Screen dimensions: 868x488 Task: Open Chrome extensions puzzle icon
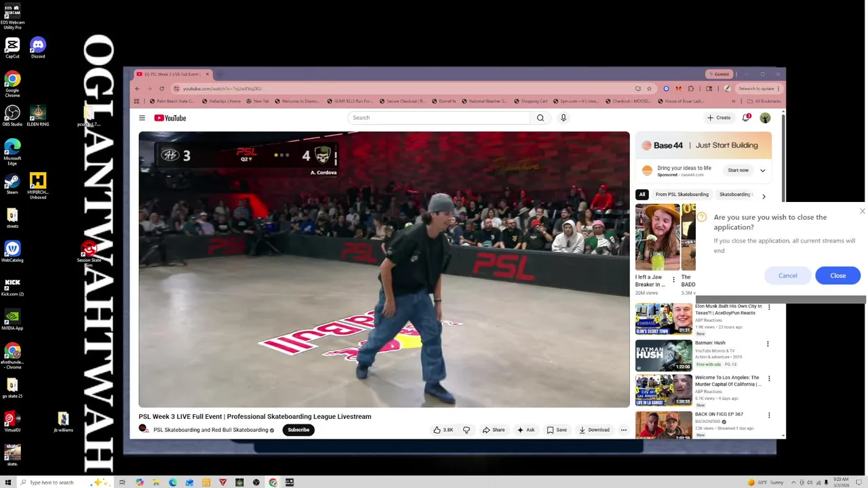click(x=691, y=89)
